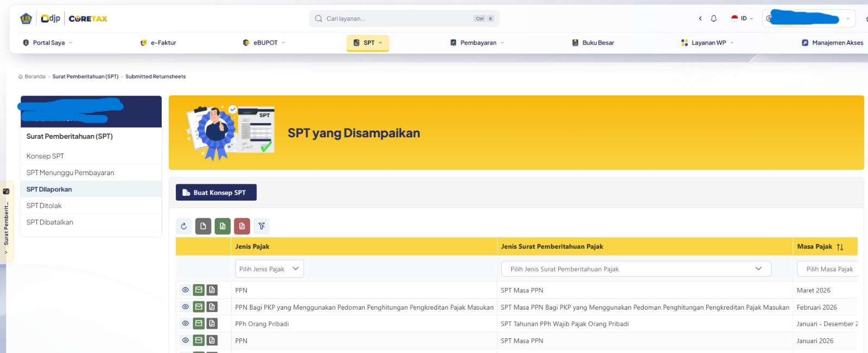Click the Buat Konsep SPT button
This screenshot has height=353, width=868.
[x=216, y=192]
